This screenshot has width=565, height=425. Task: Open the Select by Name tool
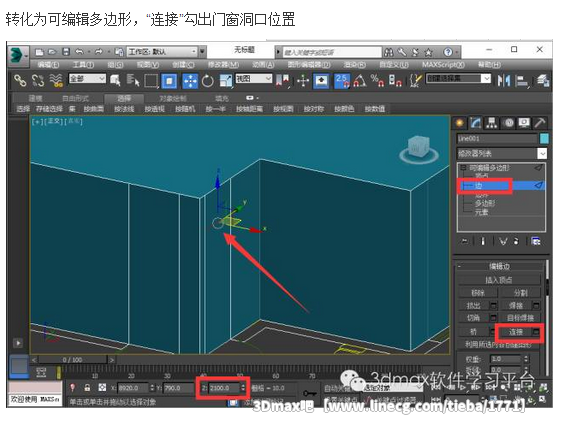[x=133, y=80]
